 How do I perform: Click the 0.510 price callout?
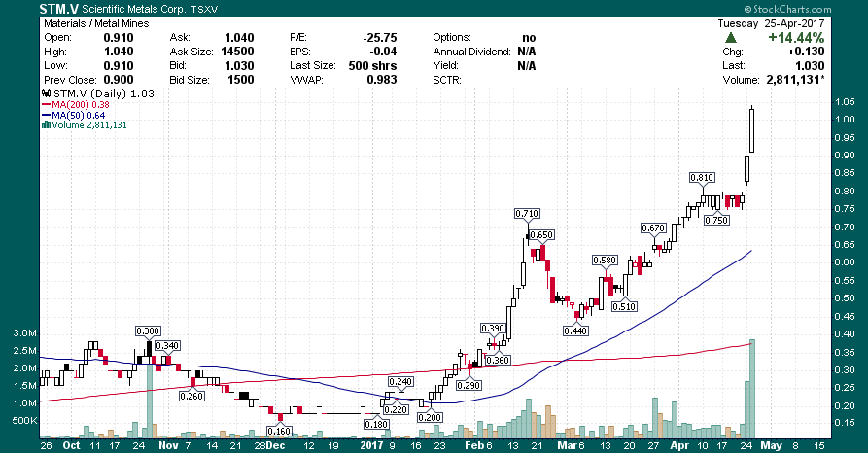[x=624, y=306]
